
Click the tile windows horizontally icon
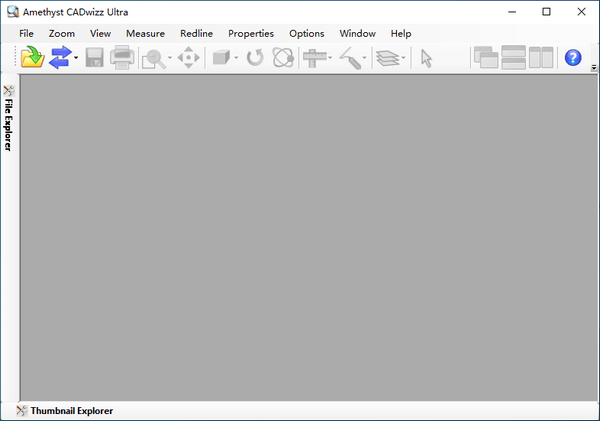click(x=514, y=58)
